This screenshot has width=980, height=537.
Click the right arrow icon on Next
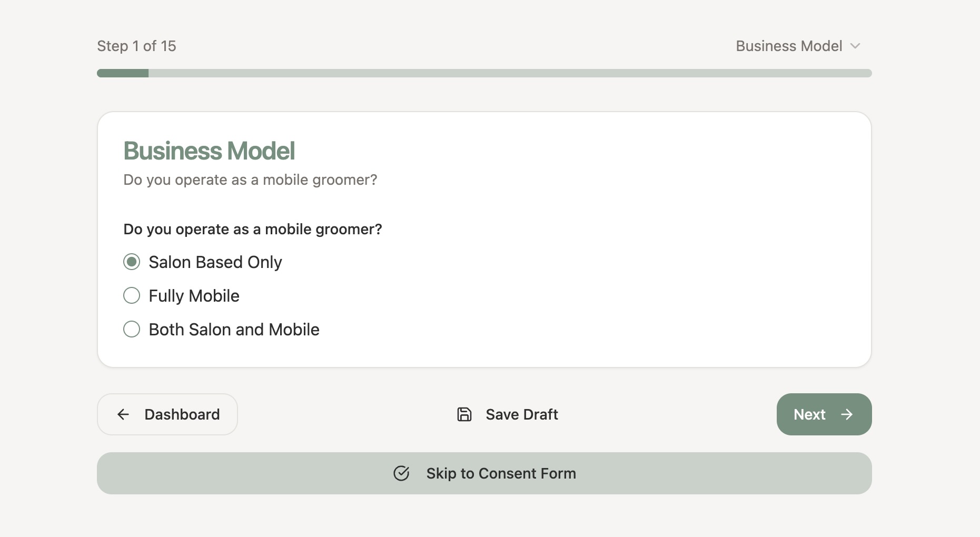point(847,414)
